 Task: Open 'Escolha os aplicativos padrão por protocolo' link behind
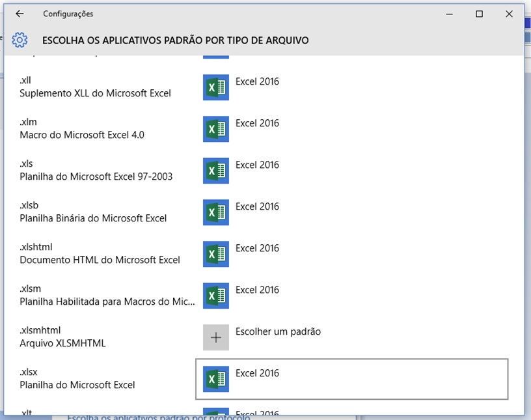(x=159, y=417)
